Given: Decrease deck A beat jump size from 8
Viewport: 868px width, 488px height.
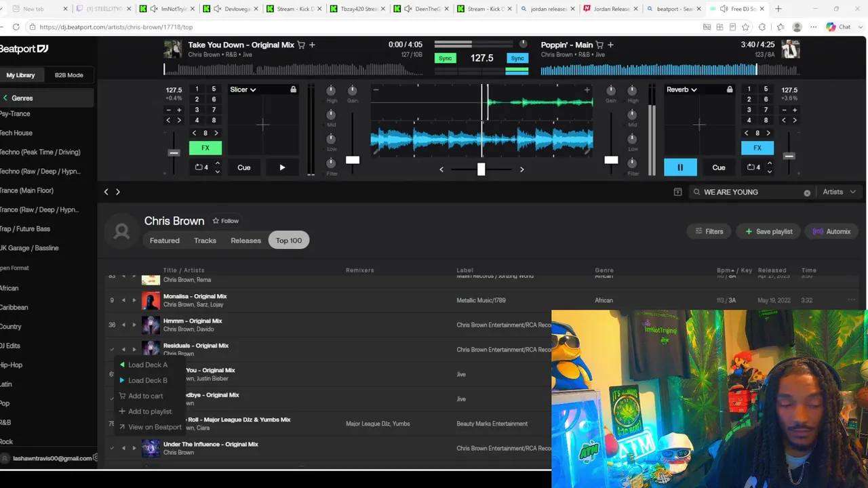Looking at the screenshot, I should coord(195,134).
